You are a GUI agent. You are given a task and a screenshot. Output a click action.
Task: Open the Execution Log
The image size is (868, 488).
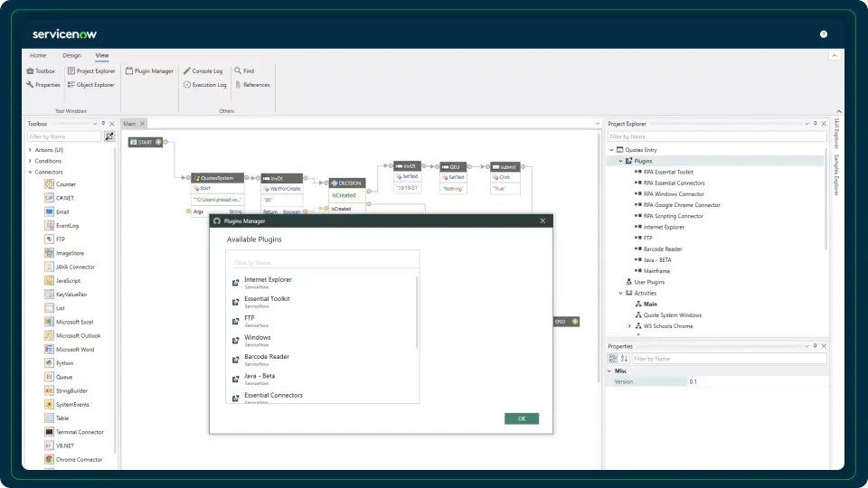pos(205,85)
